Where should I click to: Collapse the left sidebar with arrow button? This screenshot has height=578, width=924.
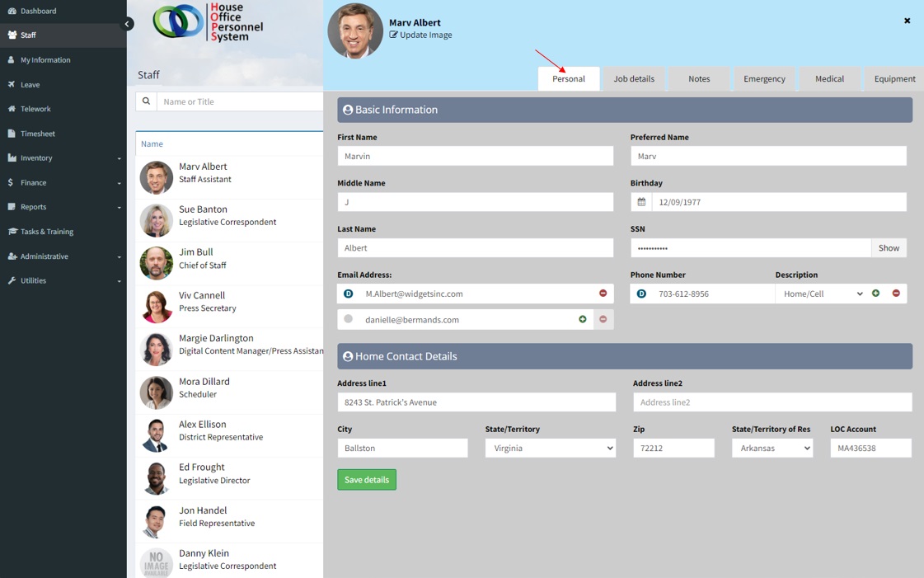pos(128,24)
